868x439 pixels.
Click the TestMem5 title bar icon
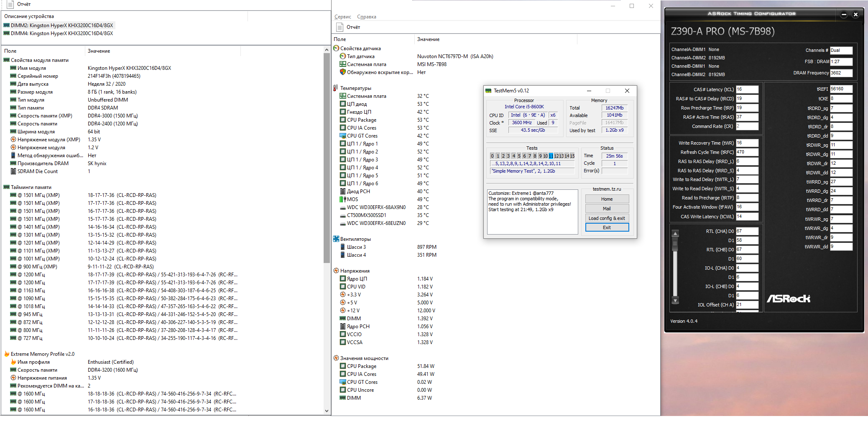click(x=488, y=91)
